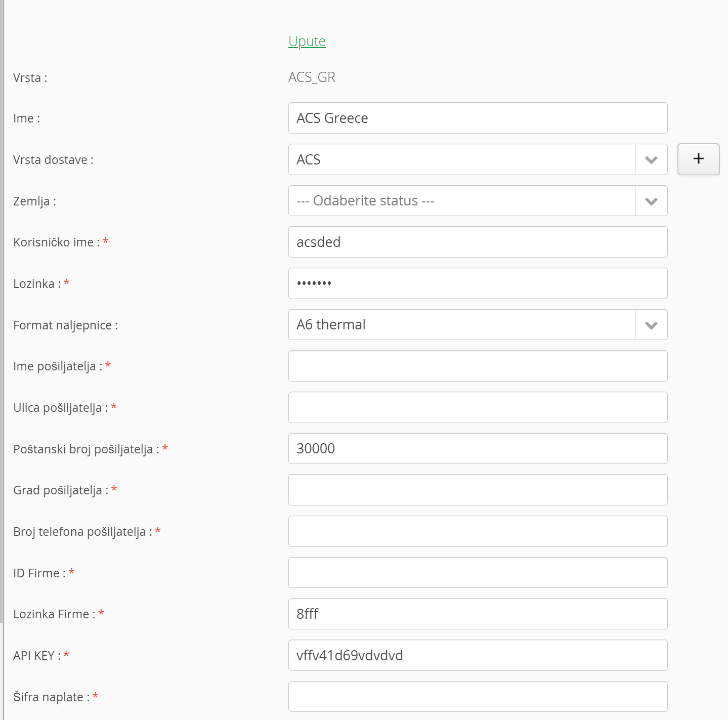The width and height of the screenshot is (728, 720).
Task: Open the Upute instructions link
Action: coord(307,41)
